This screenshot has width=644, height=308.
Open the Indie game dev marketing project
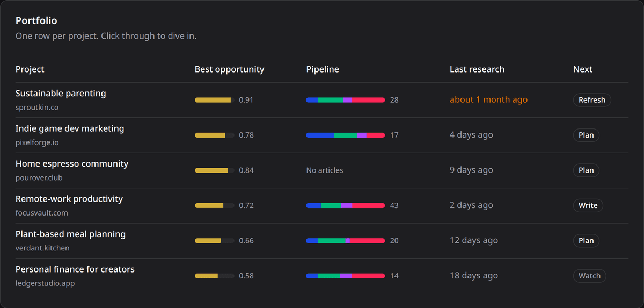point(70,128)
